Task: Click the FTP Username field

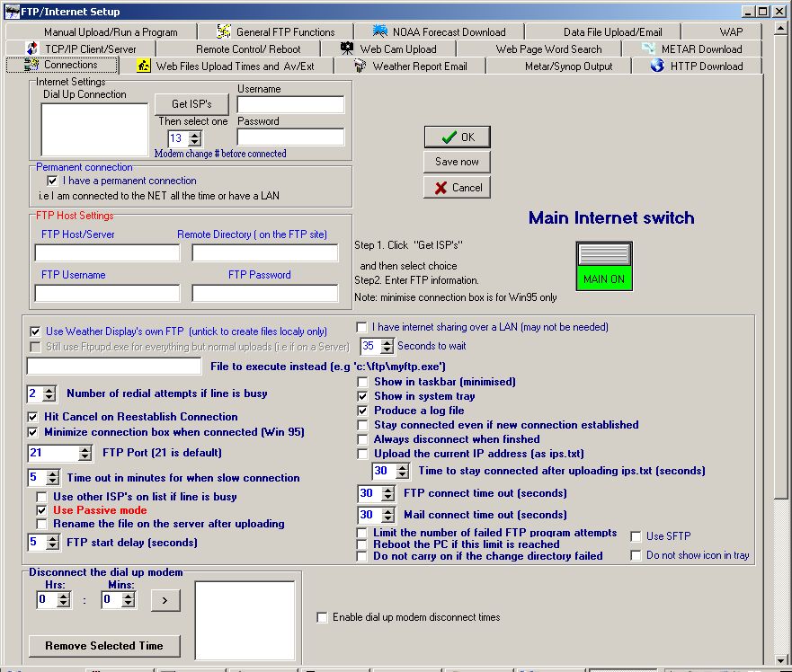Action: [107, 293]
